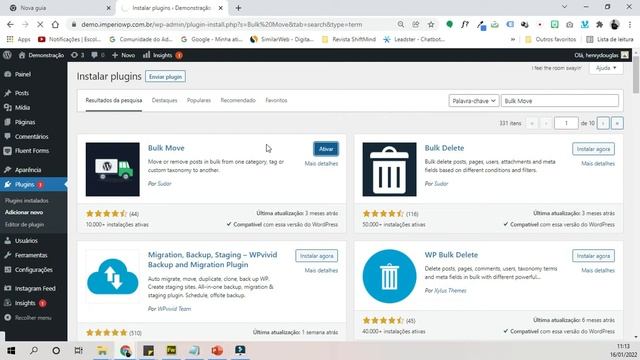Click the current page number field

point(566,123)
